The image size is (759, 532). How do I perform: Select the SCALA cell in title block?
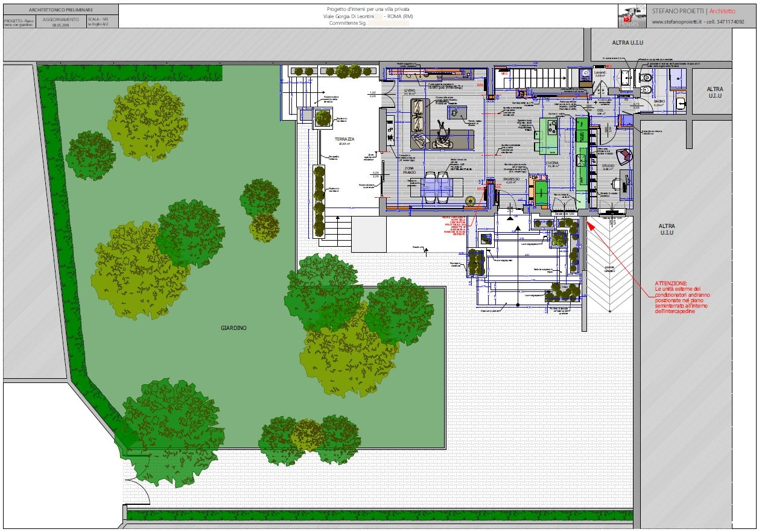click(x=101, y=22)
